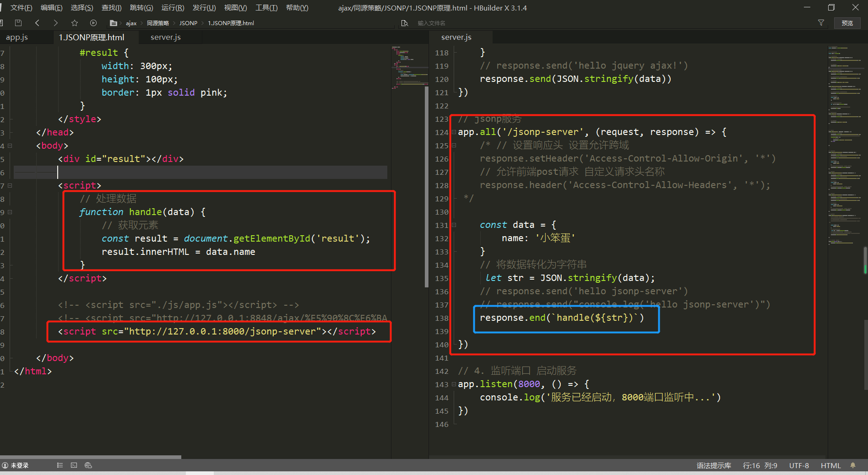The image size is (868, 475).
Task: Change HTML language mode in status bar
Action: (x=830, y=465)
